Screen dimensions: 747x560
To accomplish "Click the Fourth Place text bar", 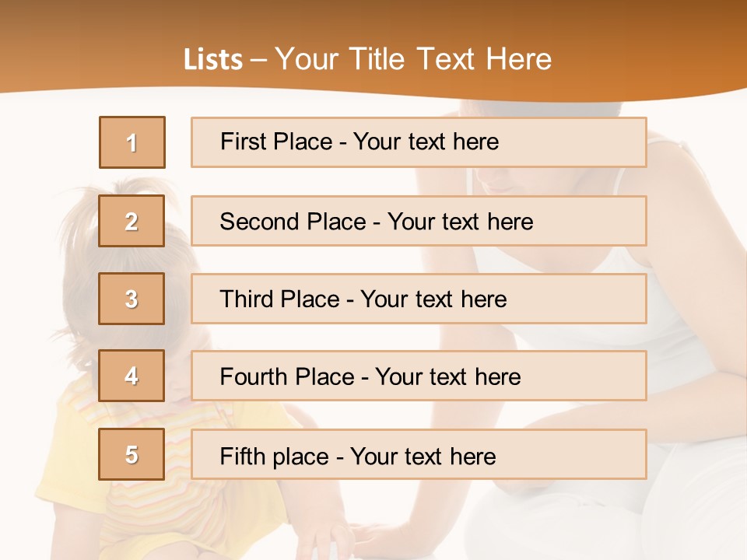I will coord(419,376).
